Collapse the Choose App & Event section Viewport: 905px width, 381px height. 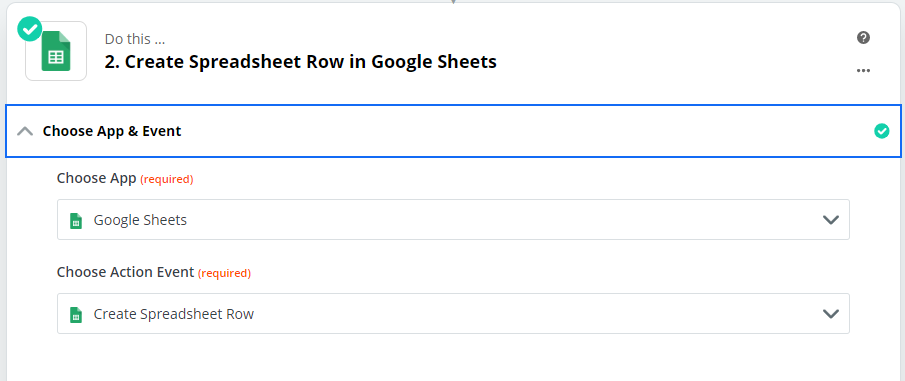point(25,131)
